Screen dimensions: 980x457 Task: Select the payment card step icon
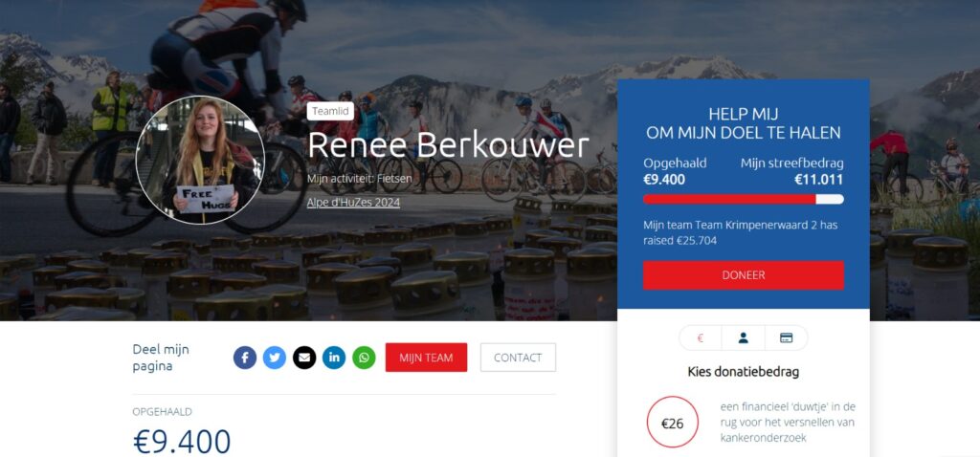787,337
